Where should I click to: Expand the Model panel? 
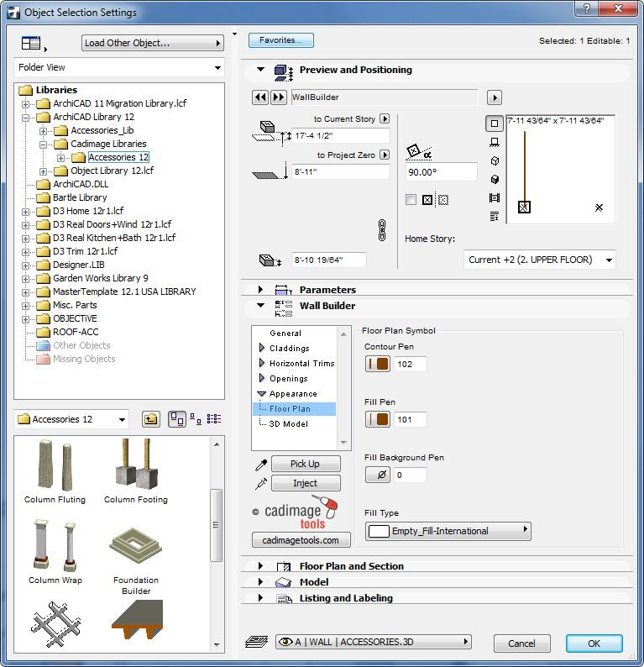(260, 582)
